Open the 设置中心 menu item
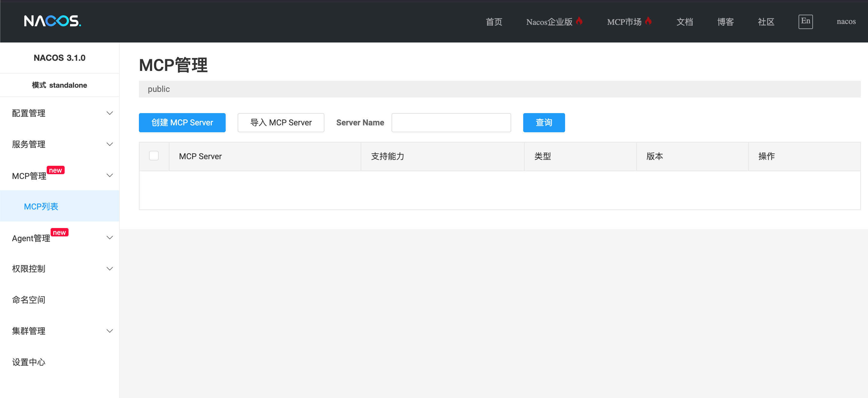This screenshot has height=398, width=868. click(29, 362)
